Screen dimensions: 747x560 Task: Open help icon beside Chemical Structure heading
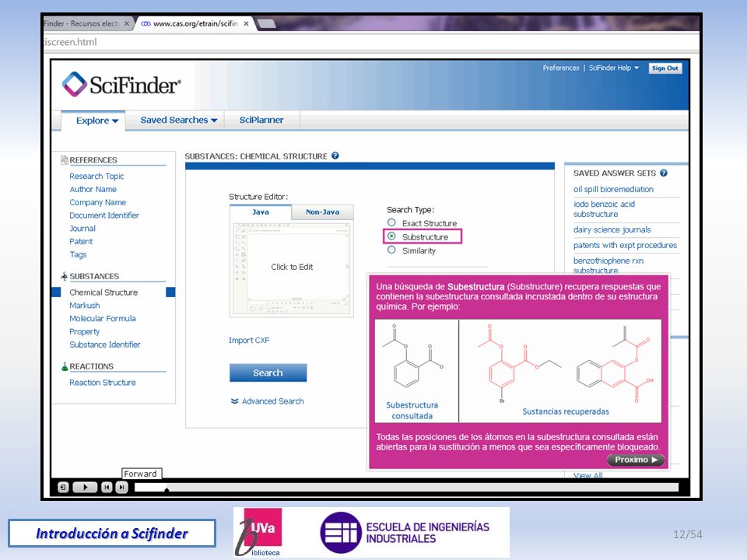coord(335,156)
